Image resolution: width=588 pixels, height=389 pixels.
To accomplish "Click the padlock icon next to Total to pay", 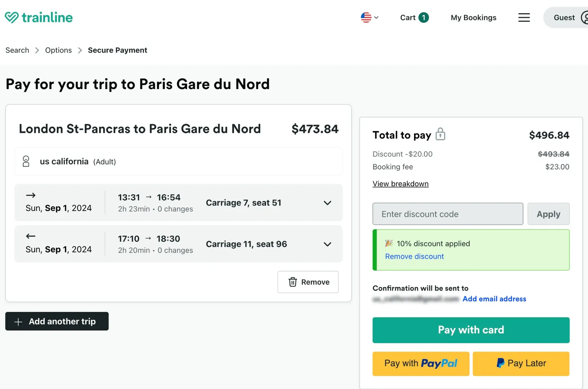I will point(440,134).
